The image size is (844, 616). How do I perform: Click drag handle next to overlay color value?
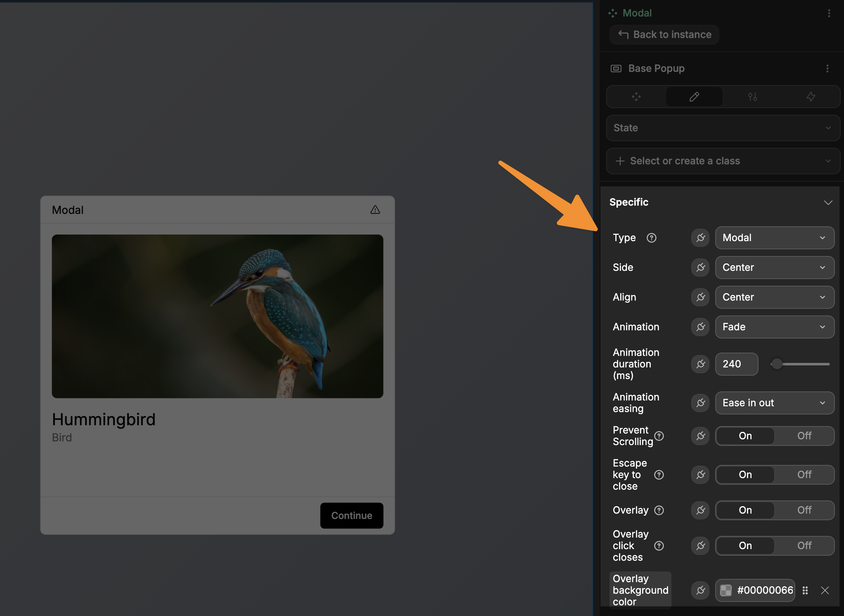coord(805,590)
